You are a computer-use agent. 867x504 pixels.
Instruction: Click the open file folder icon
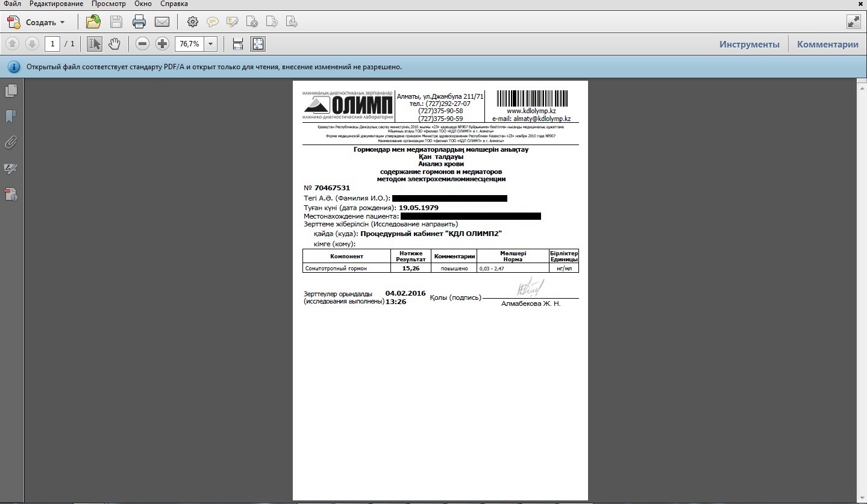click(93, 22)
